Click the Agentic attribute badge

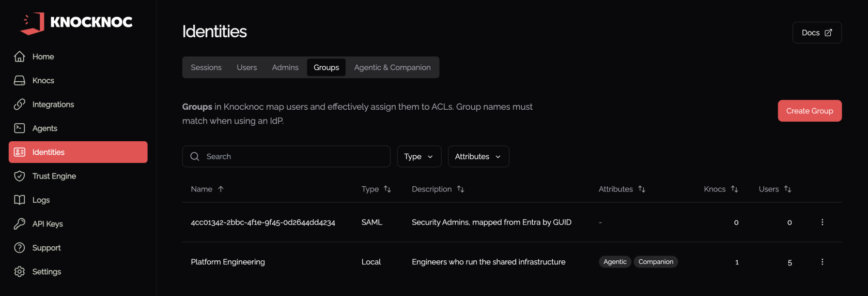[615, 262]
